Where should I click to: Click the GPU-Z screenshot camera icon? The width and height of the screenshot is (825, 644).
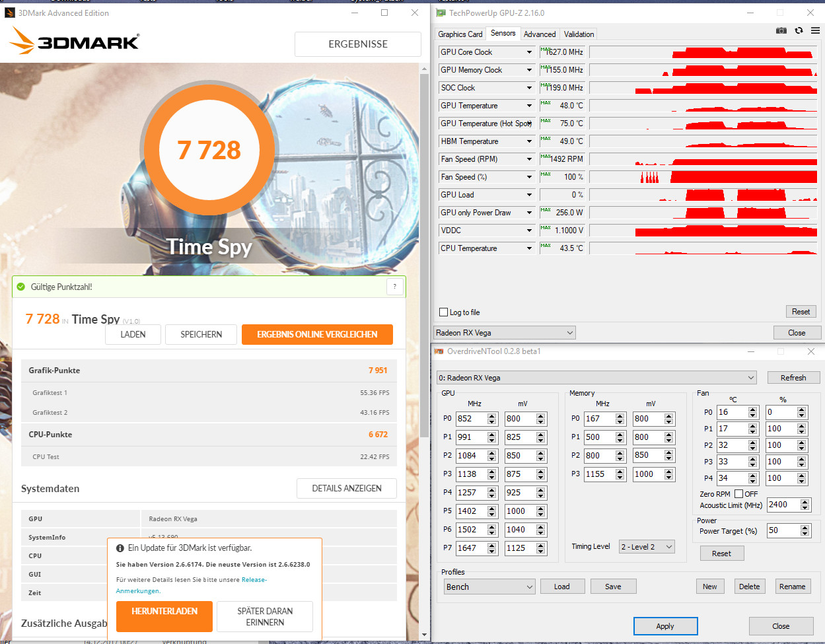(781, 30)
